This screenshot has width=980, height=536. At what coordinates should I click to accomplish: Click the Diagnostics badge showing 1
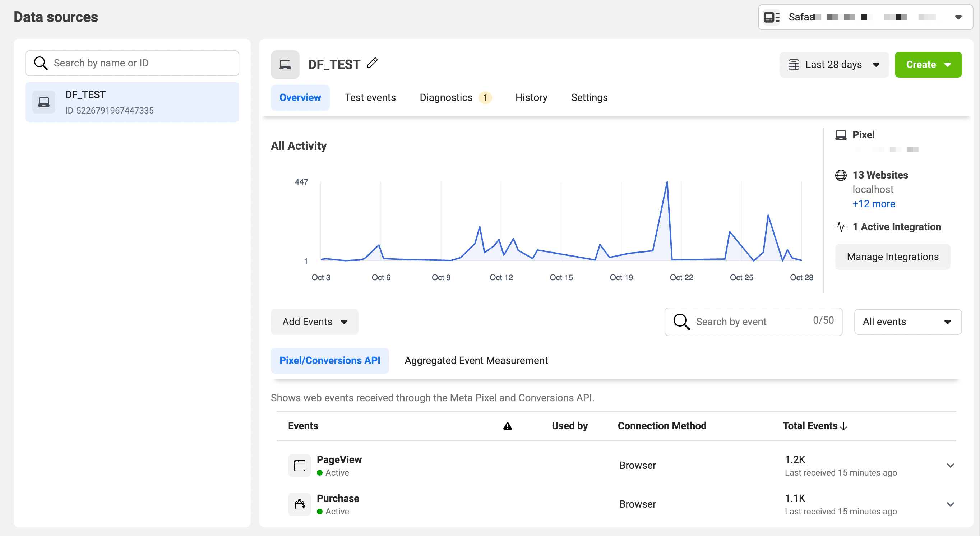pyautogui.click(x=485, y=98)
